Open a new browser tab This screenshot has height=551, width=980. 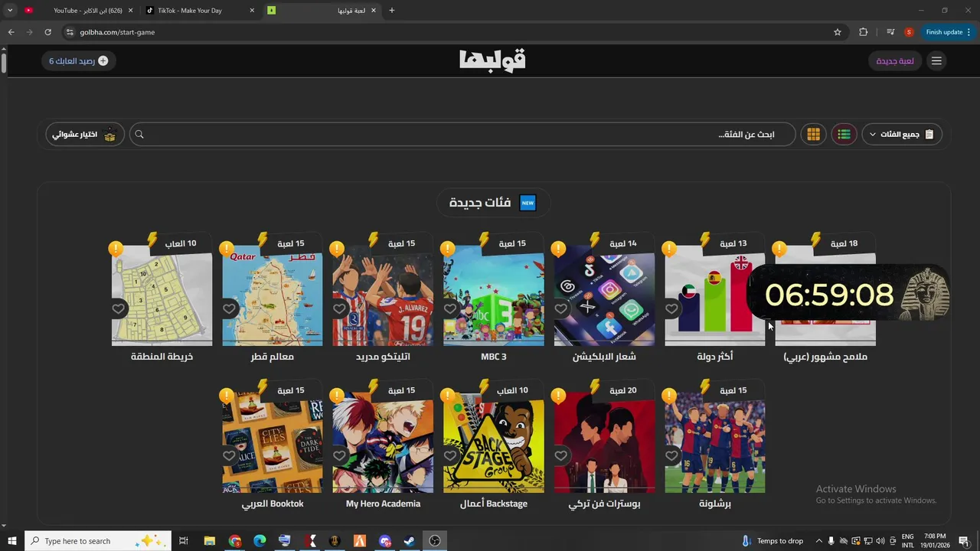pos(392,11)
